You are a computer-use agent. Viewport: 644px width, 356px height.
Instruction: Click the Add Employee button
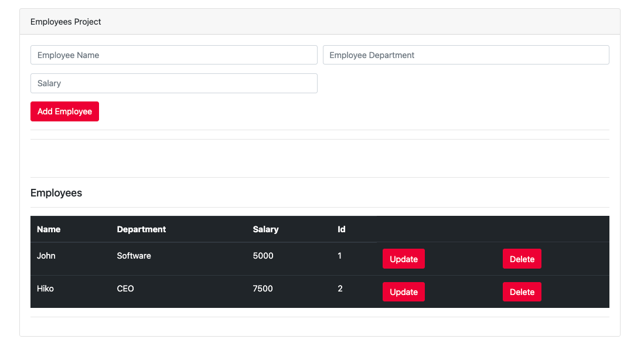64,111
